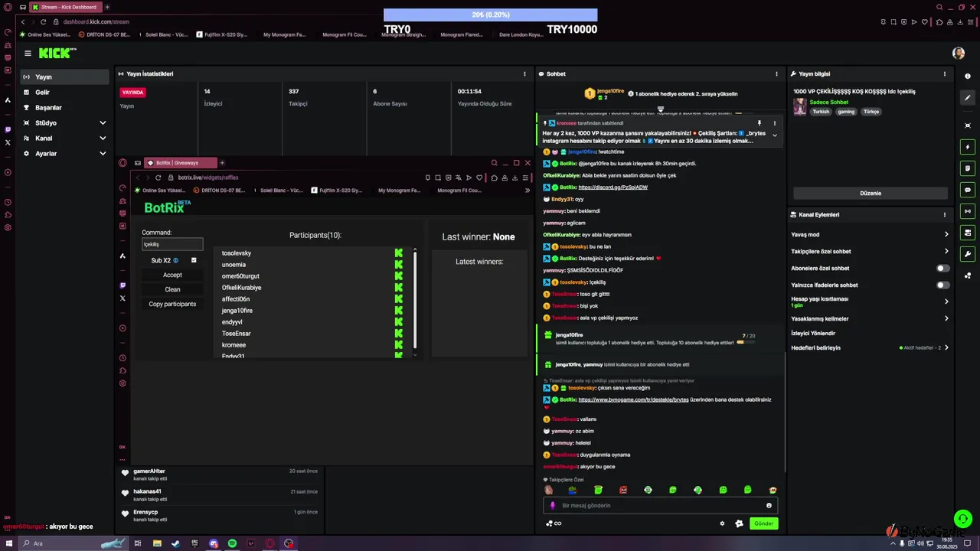Click the wrench icon in right rail

point(968,254)
